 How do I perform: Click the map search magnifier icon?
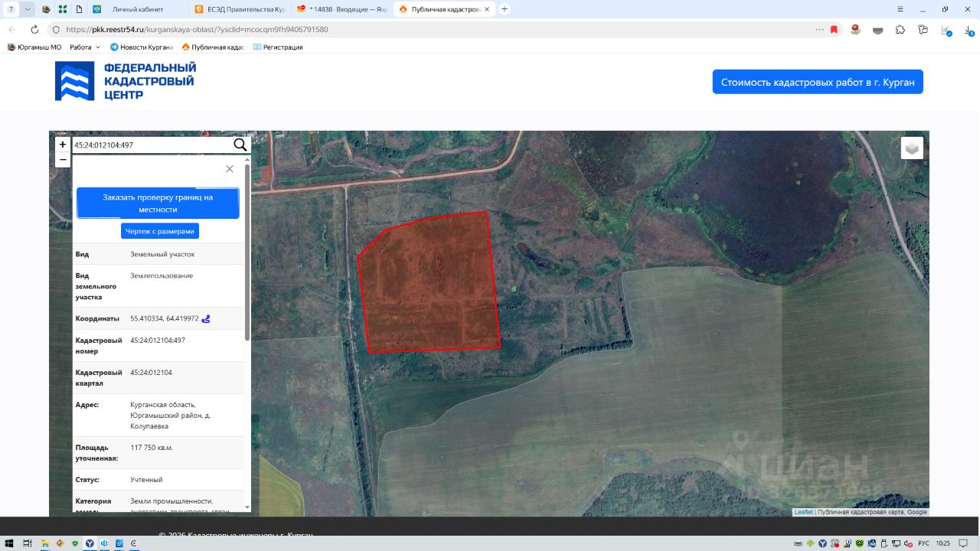pyautogui.click(x=240, y=145)
